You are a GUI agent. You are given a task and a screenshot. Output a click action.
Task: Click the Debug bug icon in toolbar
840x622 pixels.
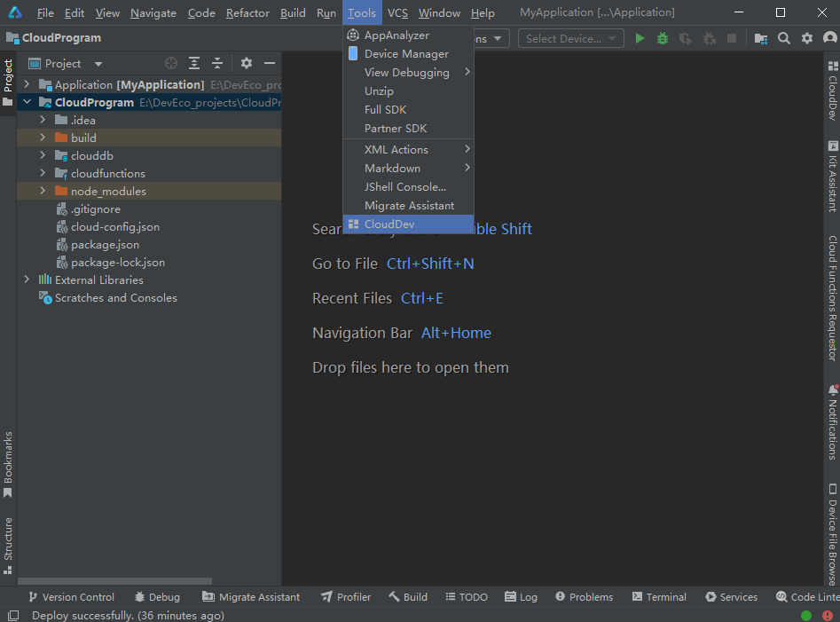coord(663,38)
